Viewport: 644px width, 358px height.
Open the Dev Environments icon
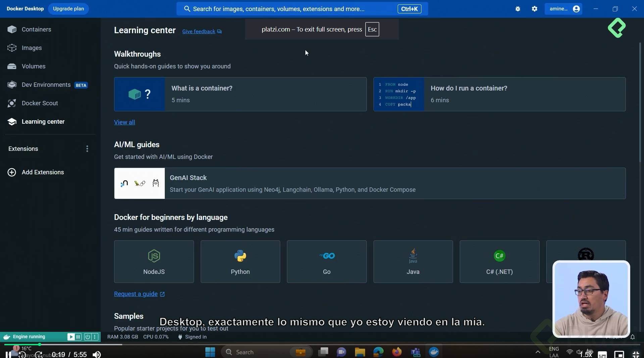[x=12, y=85]
